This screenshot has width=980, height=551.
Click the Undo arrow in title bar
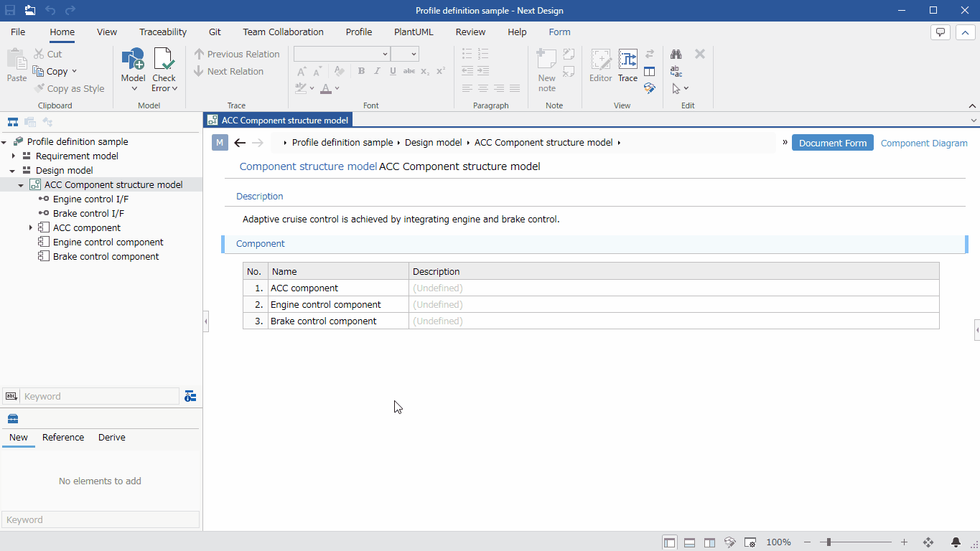click(50, 10)
